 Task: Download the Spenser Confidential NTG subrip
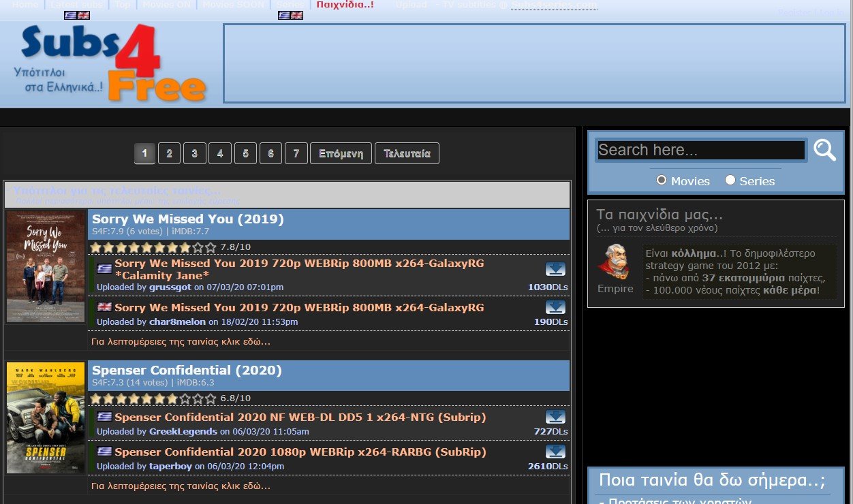555,416
